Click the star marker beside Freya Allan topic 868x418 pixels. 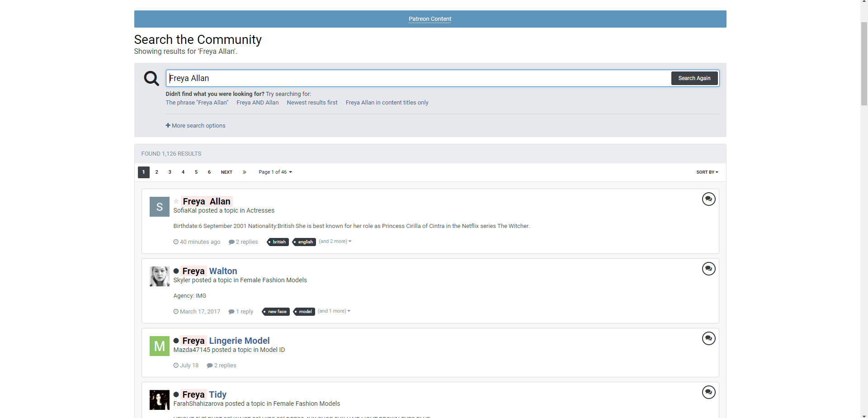pos(176,201)
